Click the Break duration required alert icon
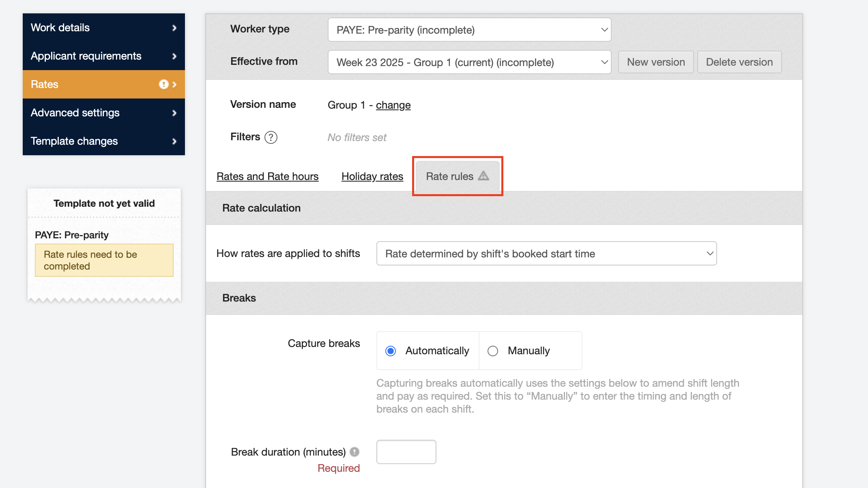The width and height of the screenshot is (868, 488). click(x=355, y=452)
